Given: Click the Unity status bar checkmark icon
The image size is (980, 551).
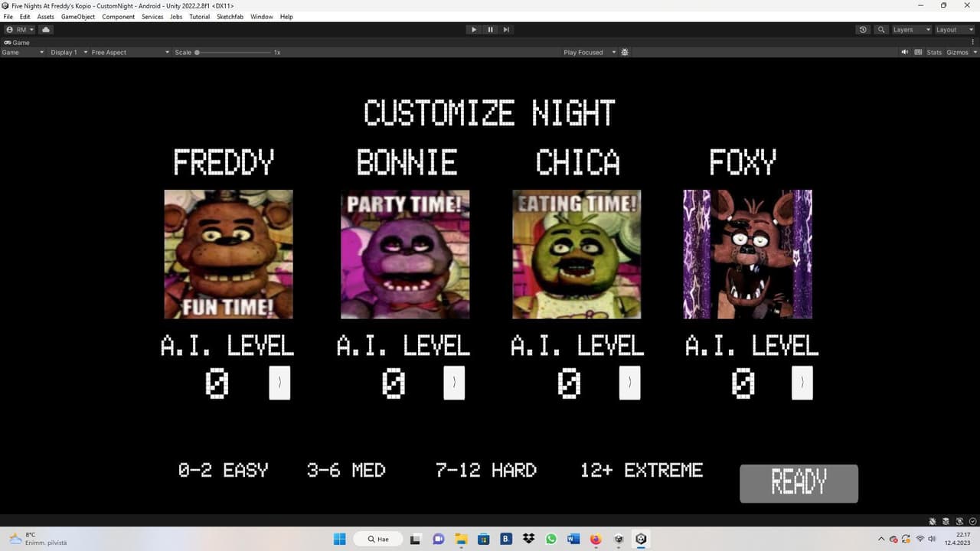Looking at the screenshot, I should tap(972, 520).
